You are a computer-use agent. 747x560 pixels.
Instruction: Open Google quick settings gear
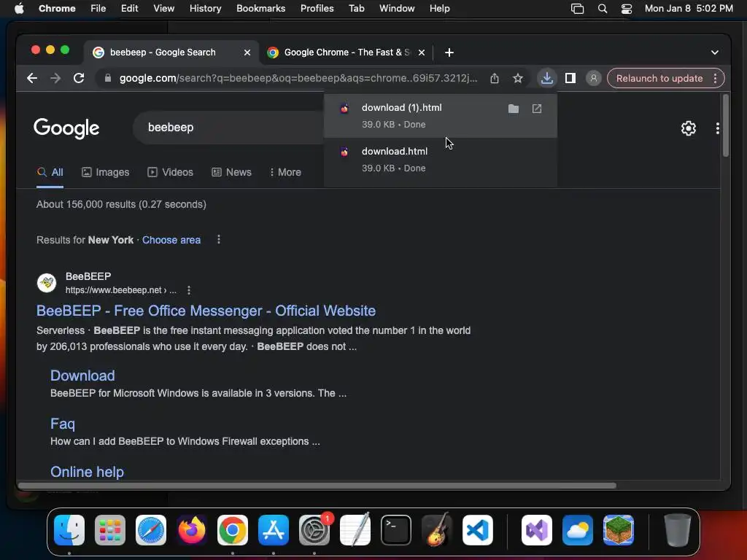(689, 128)
